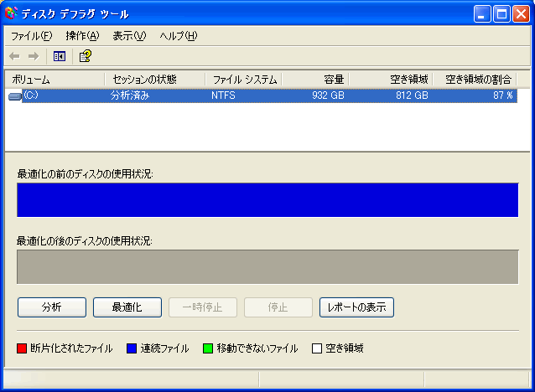Screen dimensions: 535x392
Task: Select the 87 % free percentage cell
Action: click(x=503, y=95)
